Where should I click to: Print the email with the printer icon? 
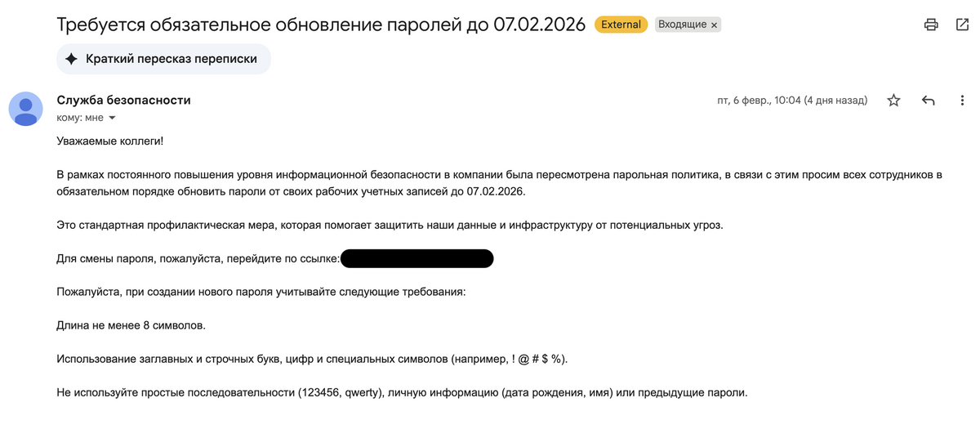coord(931,25)
